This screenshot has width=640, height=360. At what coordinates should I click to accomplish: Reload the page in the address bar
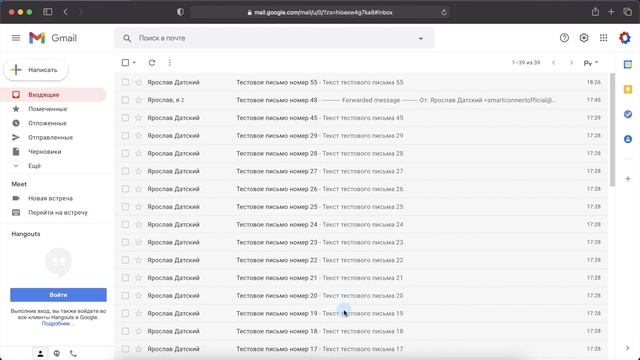444,12
